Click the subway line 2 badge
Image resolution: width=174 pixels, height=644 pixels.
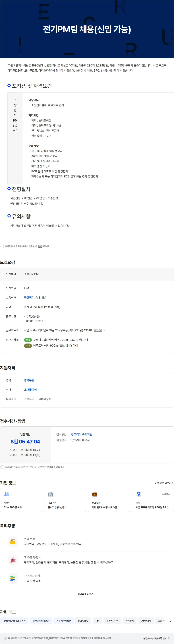coord(28,340)
